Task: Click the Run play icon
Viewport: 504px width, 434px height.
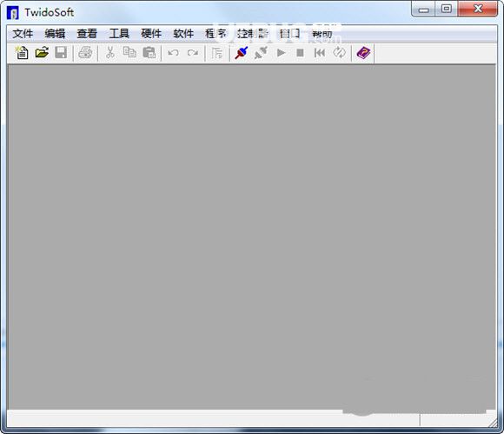Action: point(281,53)
